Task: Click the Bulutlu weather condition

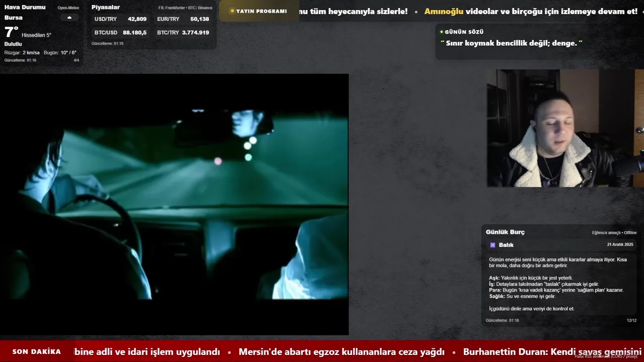Action: coord(13,44)
